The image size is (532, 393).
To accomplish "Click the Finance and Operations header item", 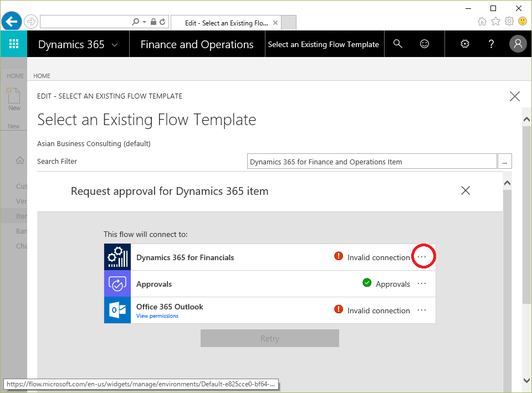I will [197, 45].
